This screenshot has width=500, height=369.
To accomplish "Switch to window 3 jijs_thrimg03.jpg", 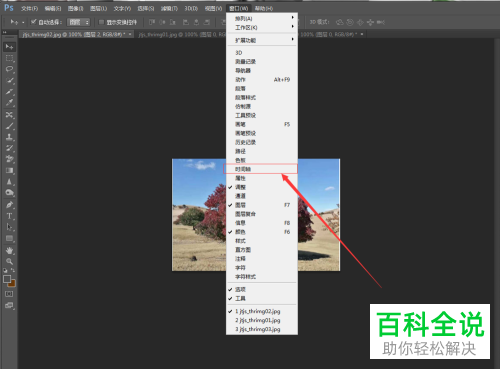I will click(x=262, y=329).
